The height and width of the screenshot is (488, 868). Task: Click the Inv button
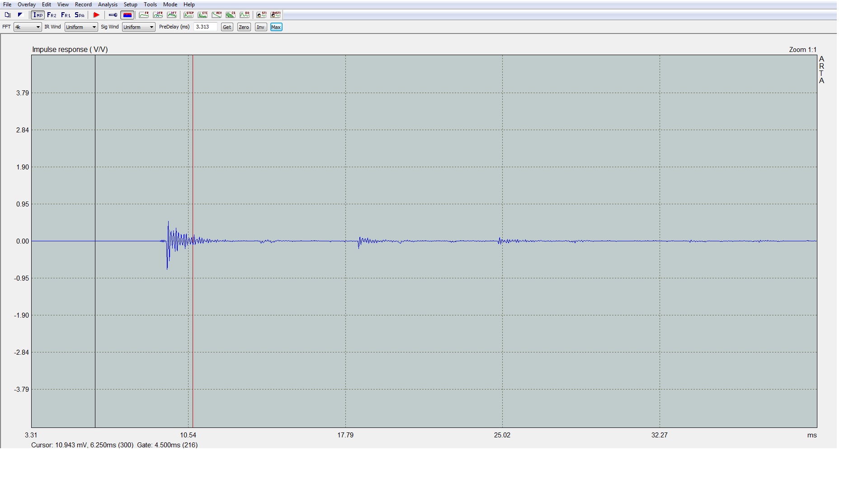click(x=260, y=27)
